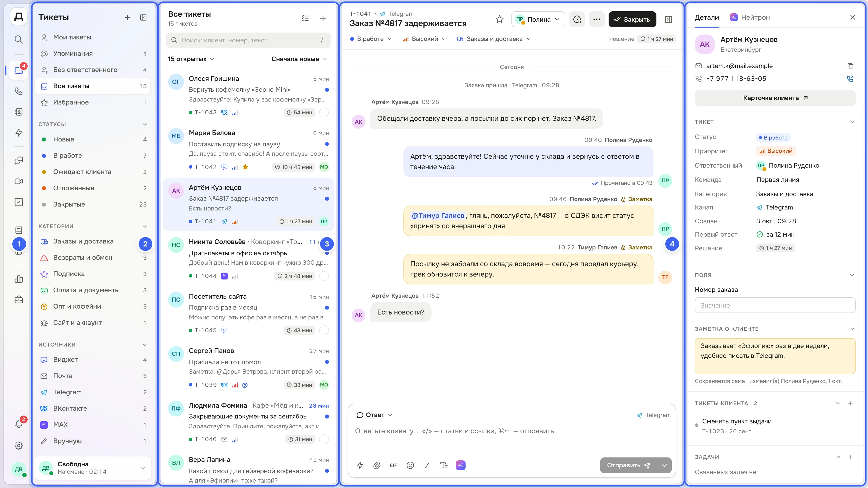The width and height of the screenshot is (868, 488).
Task: Click the Закрыть ticket button
Action: 632,19
